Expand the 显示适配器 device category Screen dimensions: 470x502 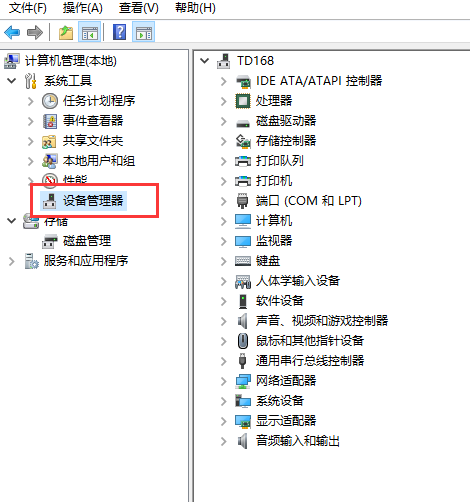pos(224,421)
